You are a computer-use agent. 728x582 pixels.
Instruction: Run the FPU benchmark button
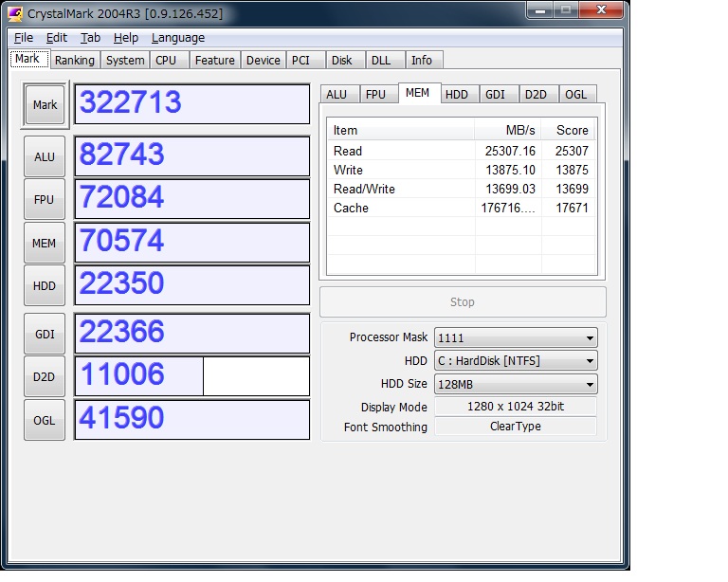(x=45, y=200)
